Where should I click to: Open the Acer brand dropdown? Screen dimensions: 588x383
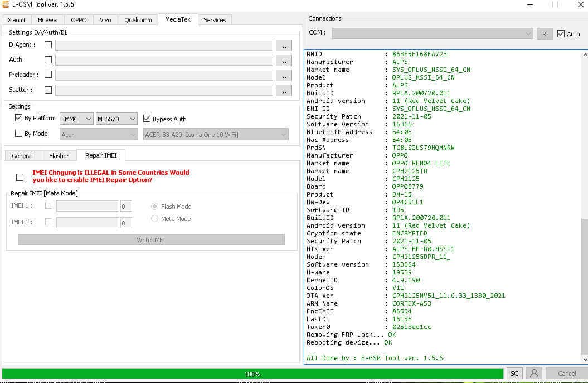pos(99,134)
